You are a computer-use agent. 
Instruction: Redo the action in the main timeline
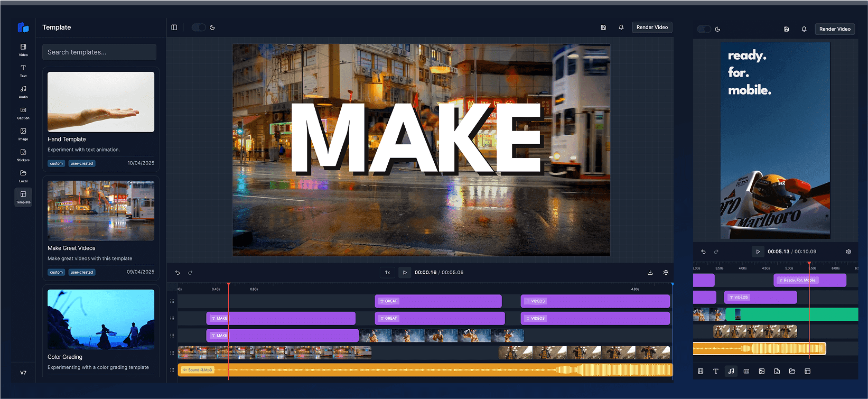pos(190,273)
